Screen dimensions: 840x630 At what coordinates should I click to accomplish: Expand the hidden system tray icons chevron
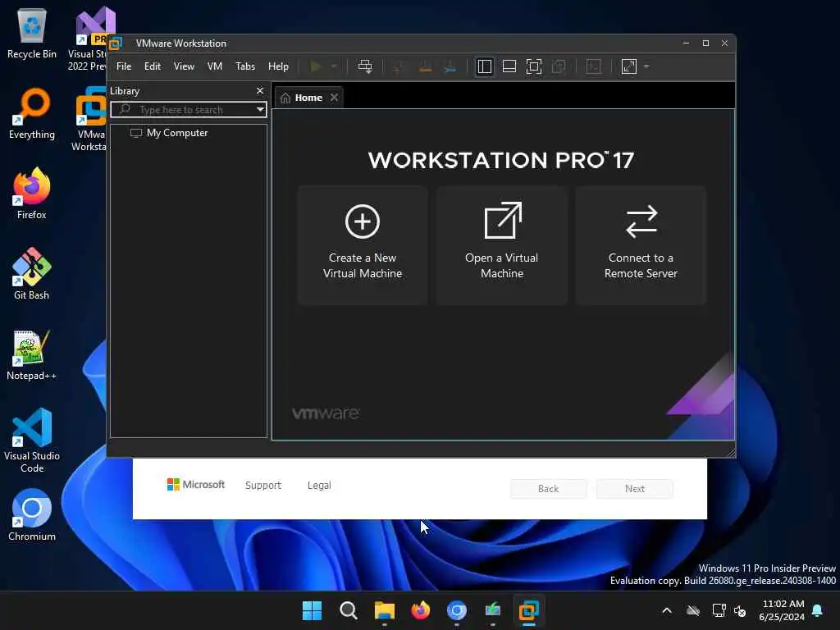(667, 610)
